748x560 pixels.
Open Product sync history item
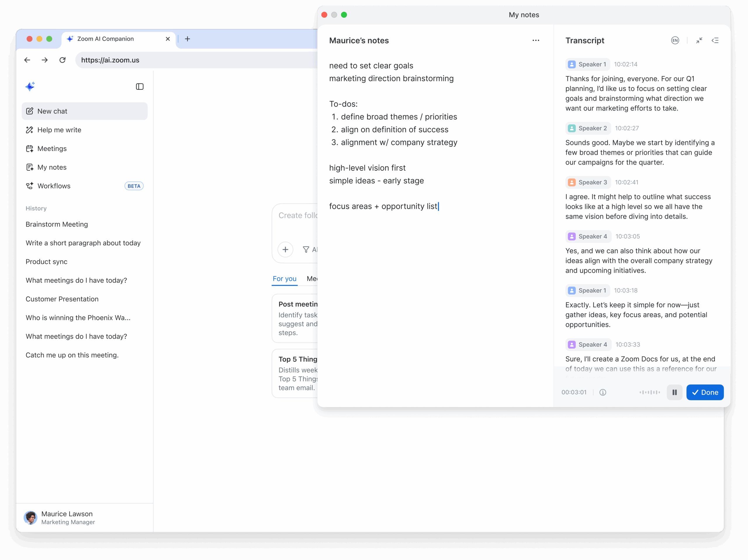pos(47,262)
